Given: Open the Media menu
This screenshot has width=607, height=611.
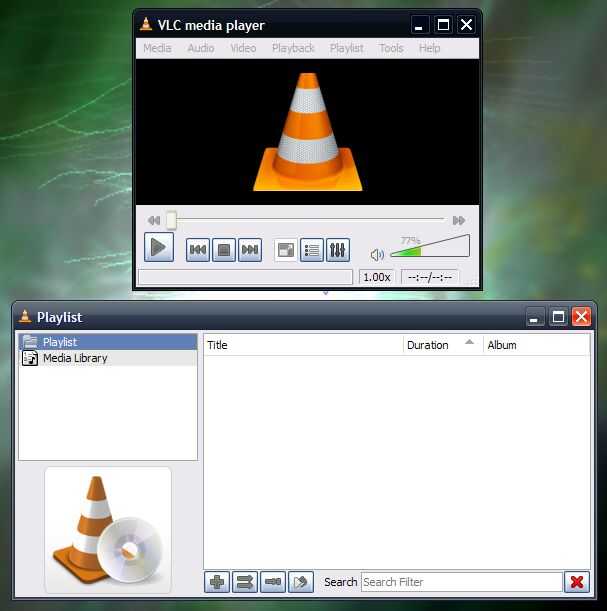Looking at the screenshot, I should coord(157,48).
